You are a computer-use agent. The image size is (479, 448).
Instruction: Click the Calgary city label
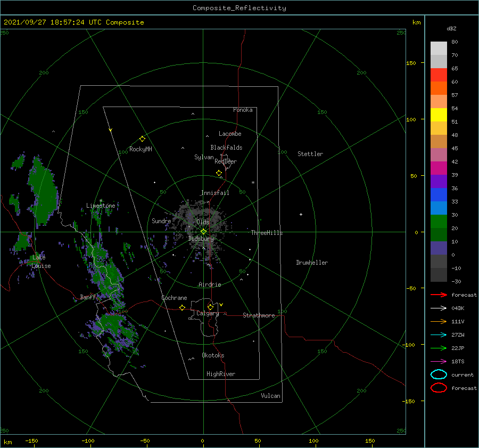(x=208, y=313)
